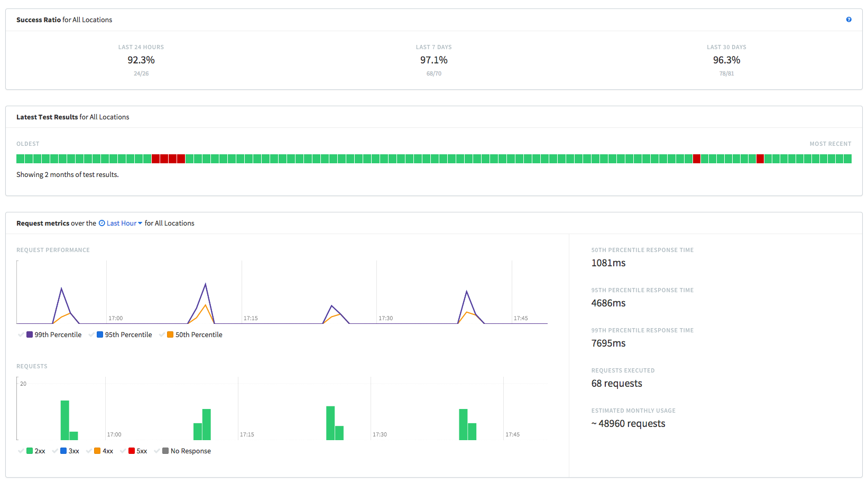Click the ESTIMATED MONTHLY USAGE label

(633, 411)
